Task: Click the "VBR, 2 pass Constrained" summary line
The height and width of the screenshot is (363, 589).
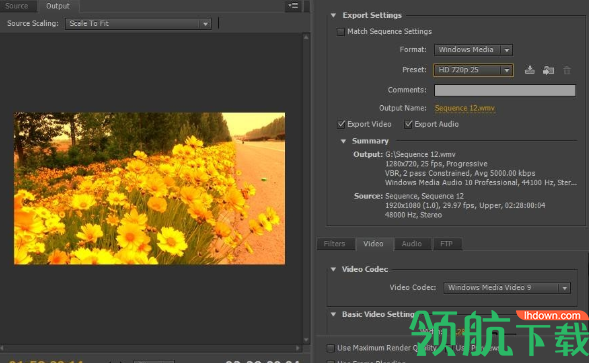Action: click(x=460, y=173)
